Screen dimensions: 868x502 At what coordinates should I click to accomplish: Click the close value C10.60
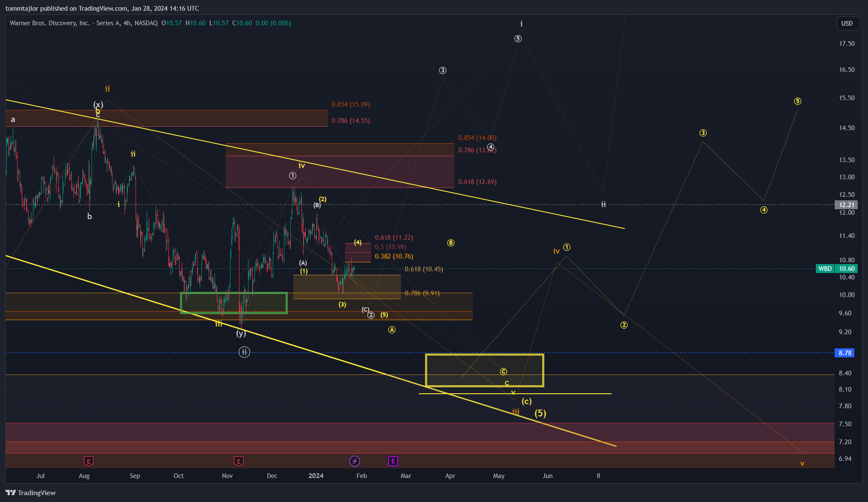(242, 23)
